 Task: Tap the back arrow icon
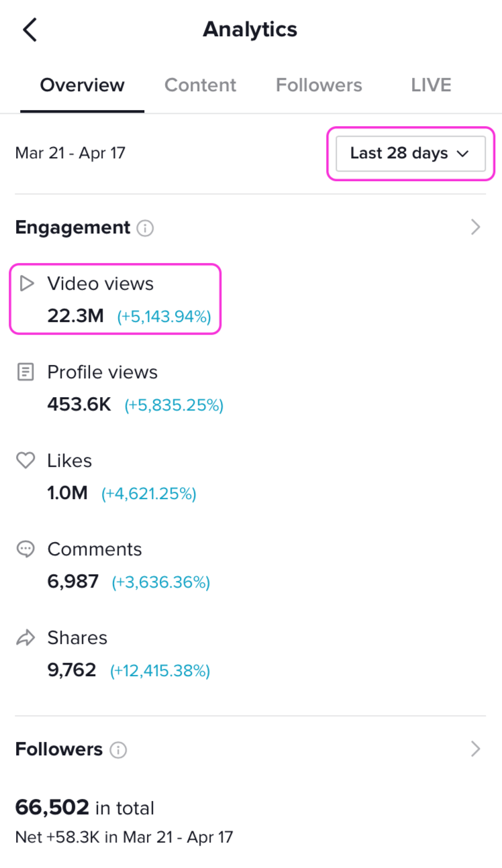coord(30,30)
